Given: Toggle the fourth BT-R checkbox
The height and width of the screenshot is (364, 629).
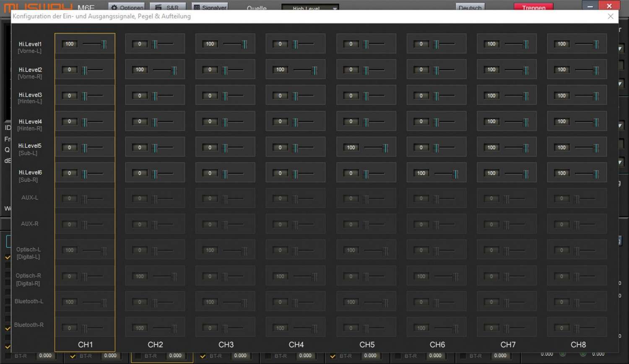Looking at the screenshot, I should click(203, 356).
